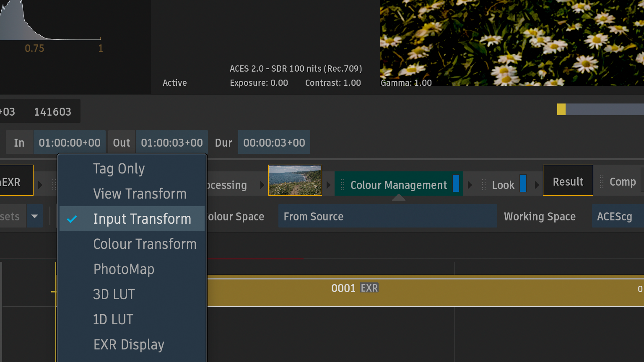Screen dimensions: 644x362
Task: Open the ACEScg working space dropdown
Action: (617, 216)
